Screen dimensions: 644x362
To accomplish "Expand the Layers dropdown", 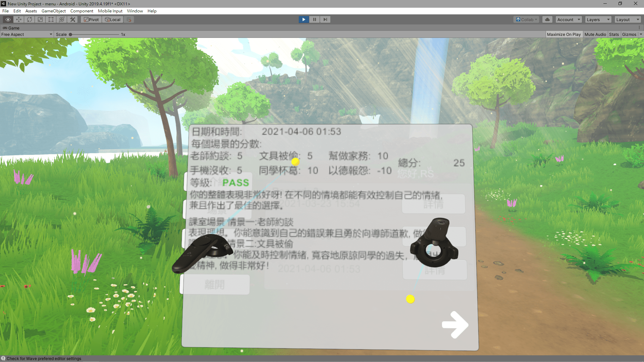I will [x=598, y=19].
